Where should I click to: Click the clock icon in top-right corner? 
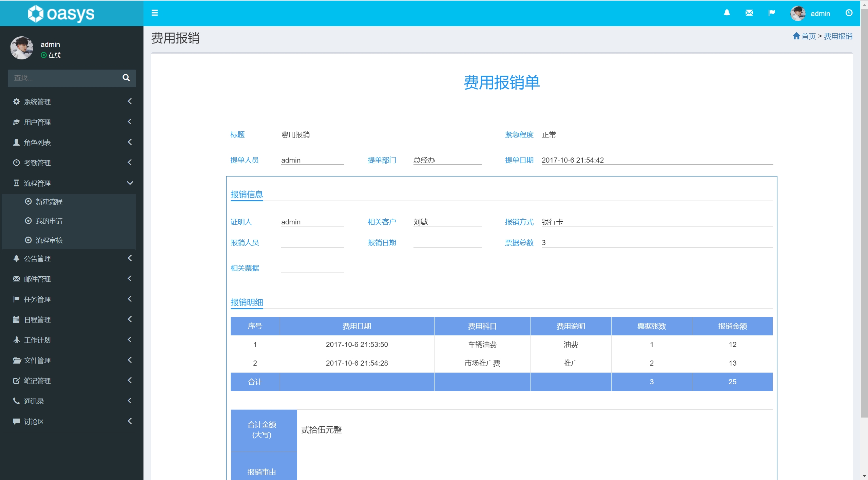click(849, 13)
